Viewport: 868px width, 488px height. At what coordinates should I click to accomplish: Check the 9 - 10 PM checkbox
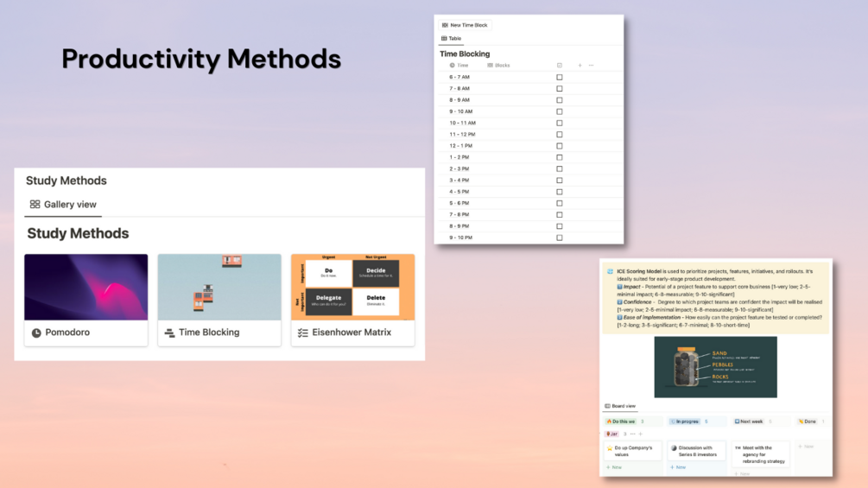(560, 238)
